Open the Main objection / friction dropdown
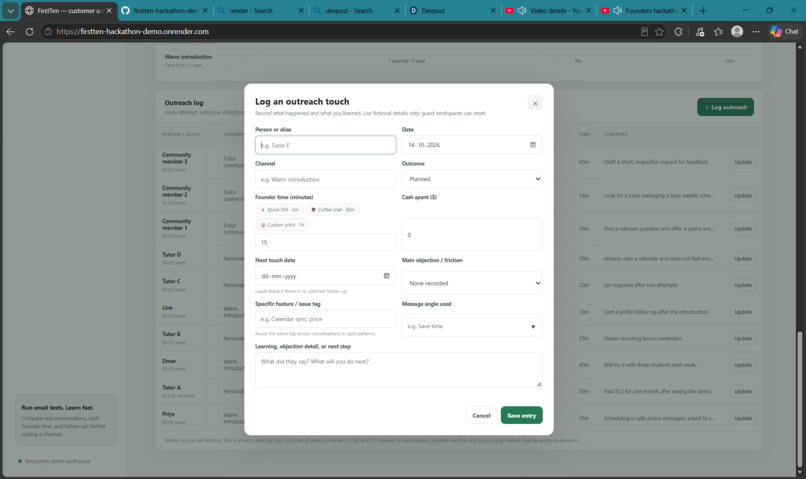 [x=472, y=283]
